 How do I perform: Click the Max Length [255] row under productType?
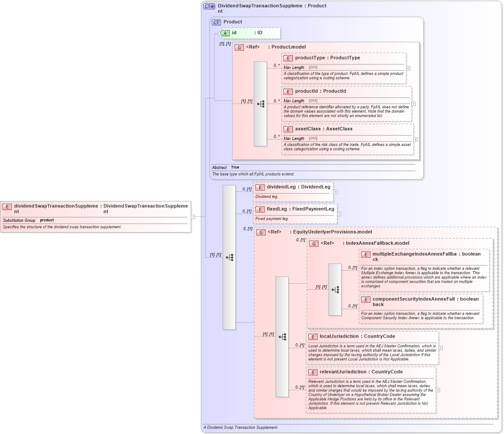(x=344, y=68)
